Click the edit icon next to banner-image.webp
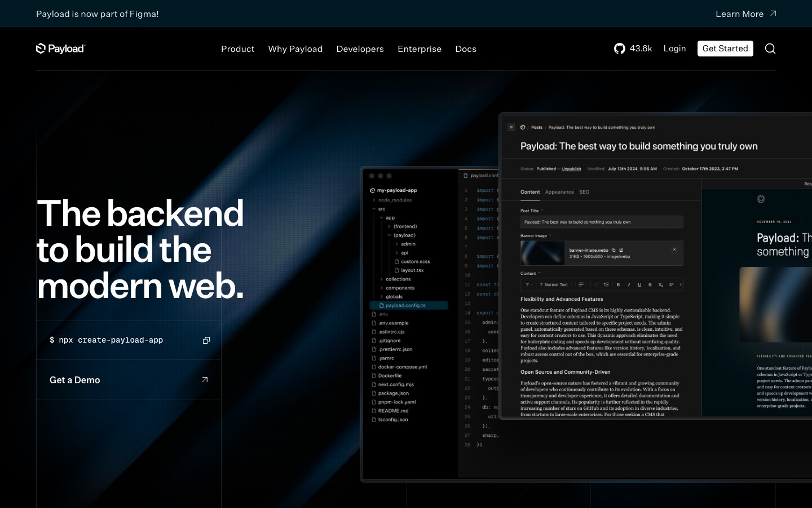 [x=621, y=250]
